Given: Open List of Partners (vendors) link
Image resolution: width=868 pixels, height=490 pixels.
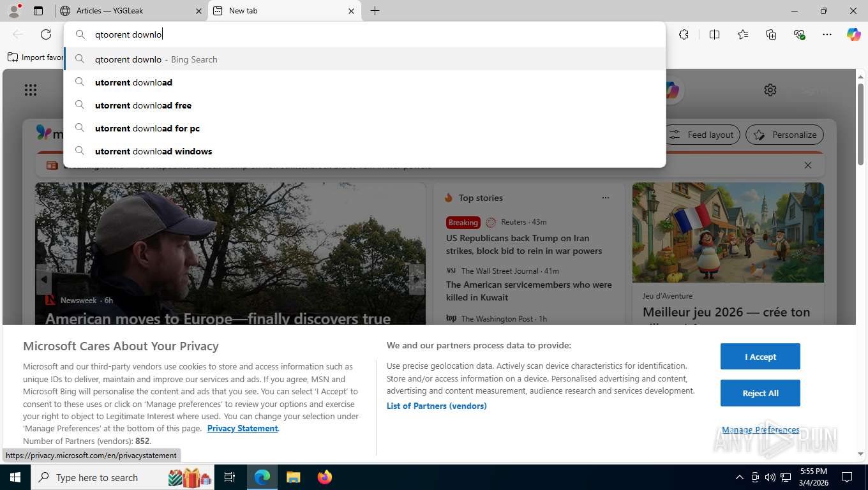Looking at the screenshot, I should pos(437,406).
